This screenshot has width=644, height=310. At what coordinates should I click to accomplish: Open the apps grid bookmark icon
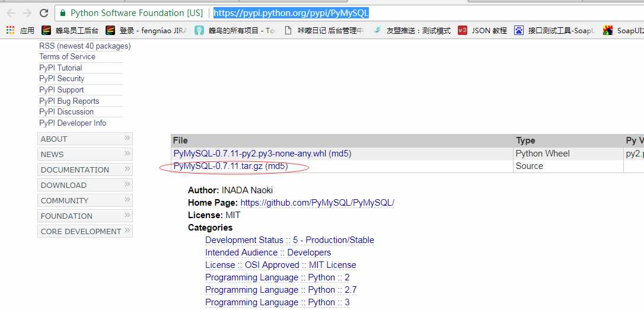click(x=10, y=30)
